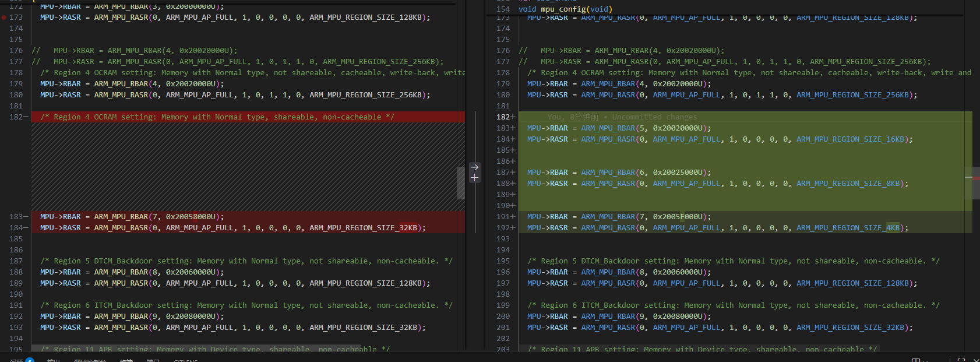Click the GitLens blame note 'Uncommitted changes'
980x362 pixels.
[654, 117]
